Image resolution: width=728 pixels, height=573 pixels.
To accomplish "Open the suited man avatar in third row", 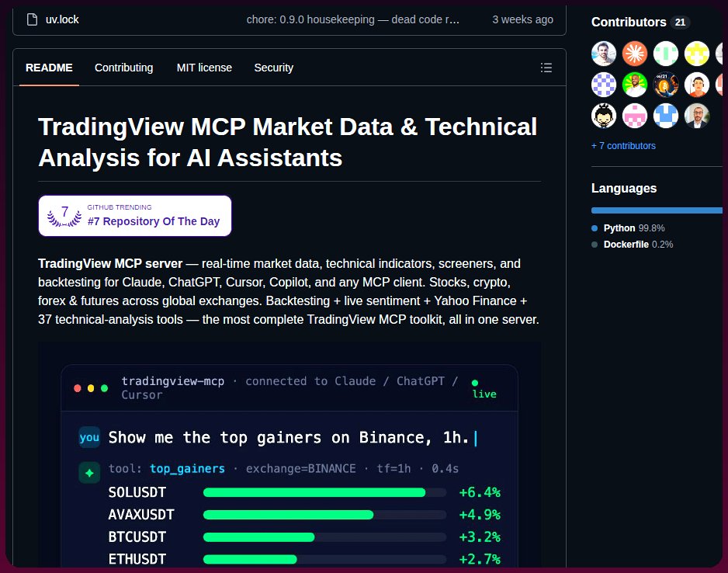I will (x=697, y=116).
